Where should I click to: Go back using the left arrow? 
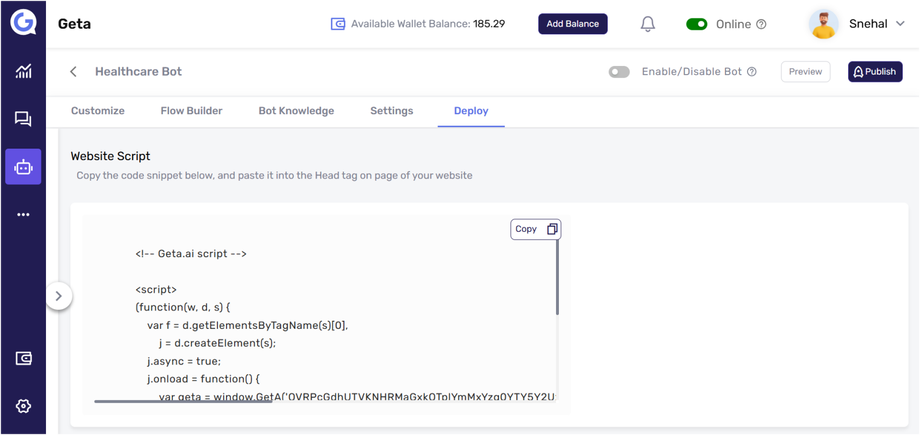(x=73, y=72)
